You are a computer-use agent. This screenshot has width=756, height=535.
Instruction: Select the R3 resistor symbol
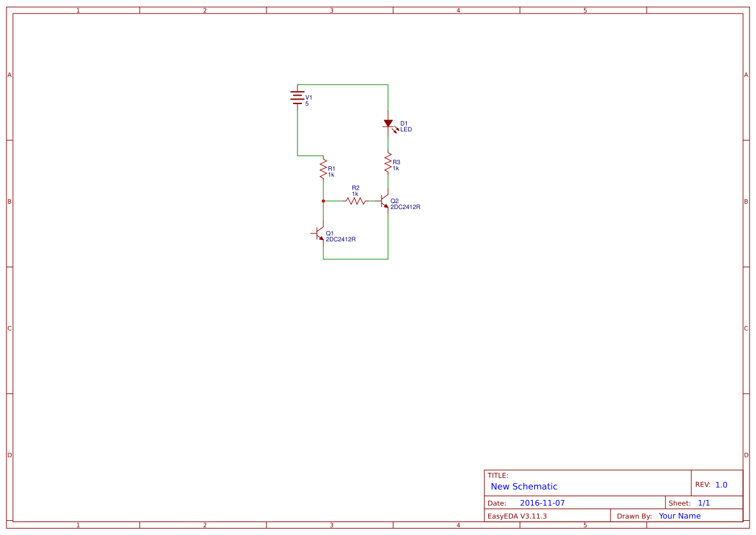coord(387,162)
